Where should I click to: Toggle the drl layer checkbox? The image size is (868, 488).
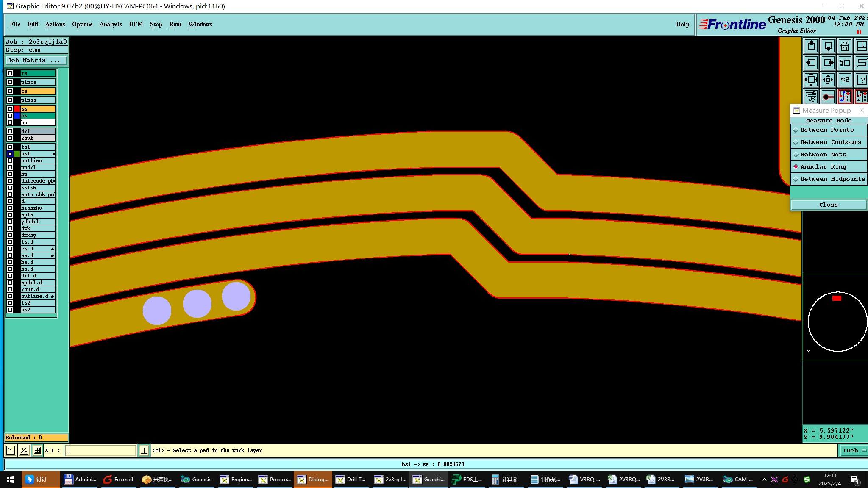pyautogui.click(x=10, y=131)
